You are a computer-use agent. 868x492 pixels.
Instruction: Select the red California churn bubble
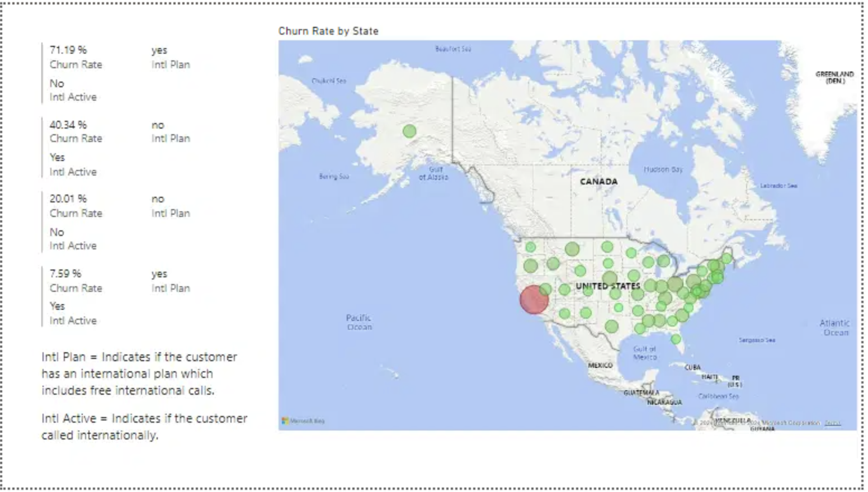[534, 299]
